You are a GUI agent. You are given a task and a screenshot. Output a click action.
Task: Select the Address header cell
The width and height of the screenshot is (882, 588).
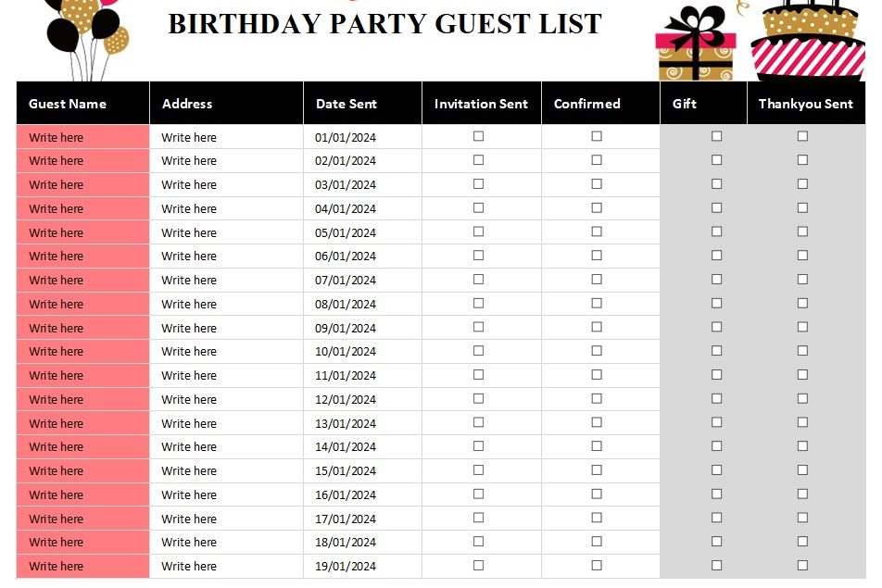[187, 104]
